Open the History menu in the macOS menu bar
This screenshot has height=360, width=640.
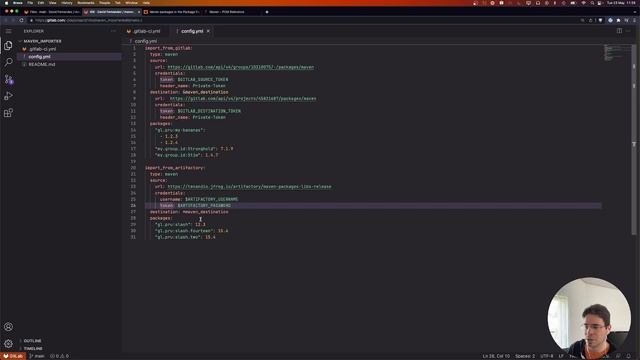click(x=67, y=3)
